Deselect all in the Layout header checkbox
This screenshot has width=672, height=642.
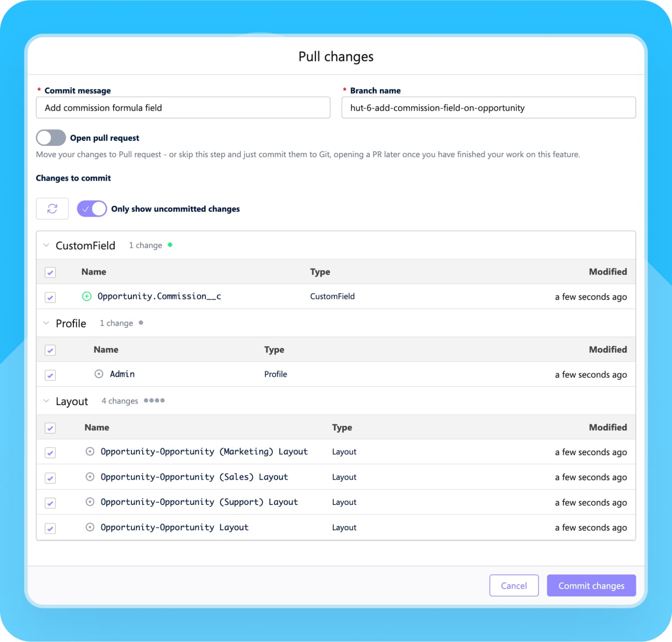50,428
